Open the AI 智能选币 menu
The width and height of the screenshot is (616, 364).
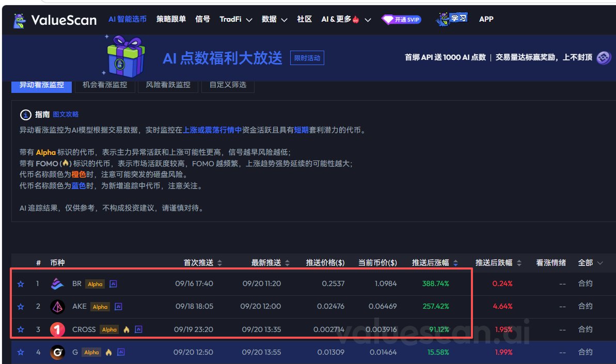pyautogui.click(x=128, y=19)
